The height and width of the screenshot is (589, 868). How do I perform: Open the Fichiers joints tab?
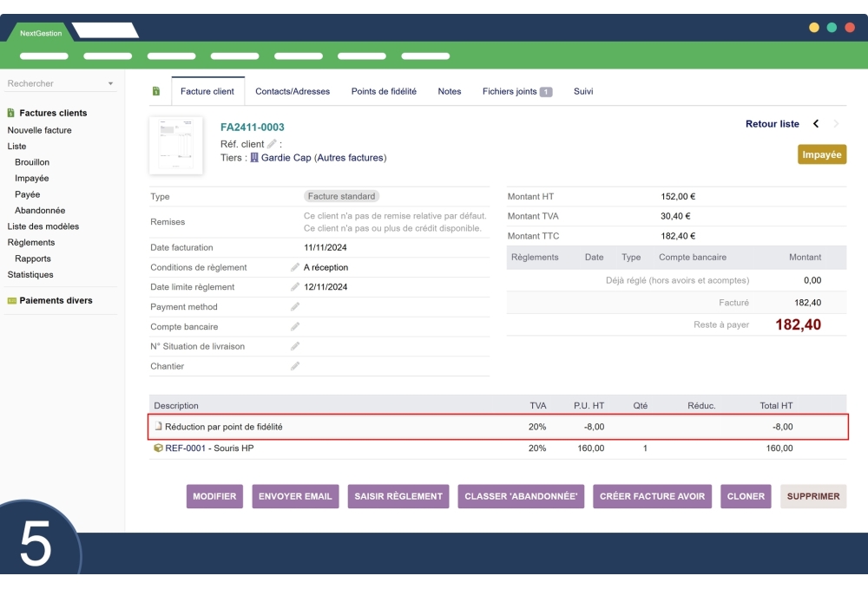(x=516, y=91)
